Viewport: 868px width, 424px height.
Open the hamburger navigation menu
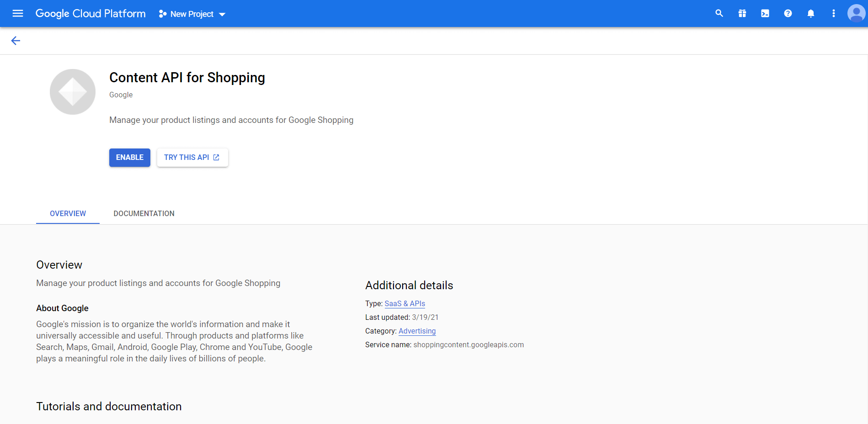tap(18, 13)
